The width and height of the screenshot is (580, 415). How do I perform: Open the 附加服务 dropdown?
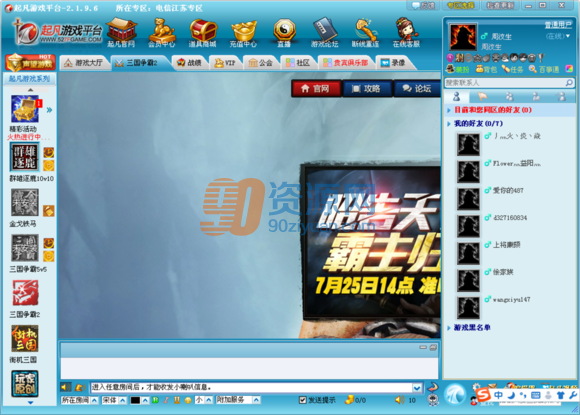238,400
